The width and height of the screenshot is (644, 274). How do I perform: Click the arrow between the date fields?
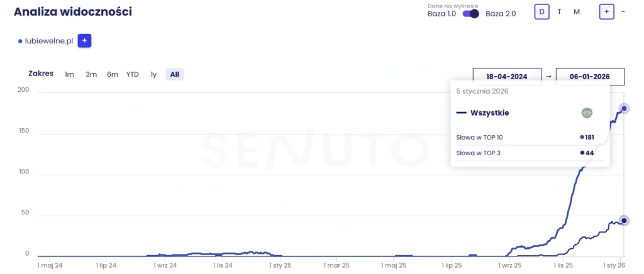click(548, 77)
